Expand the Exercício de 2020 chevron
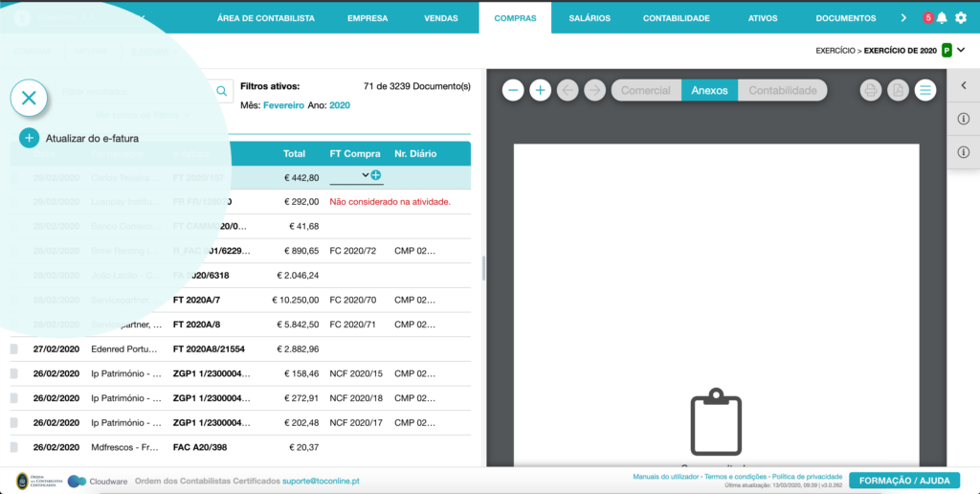The width and height of the screenshot is (980, 494). point(961,50)
